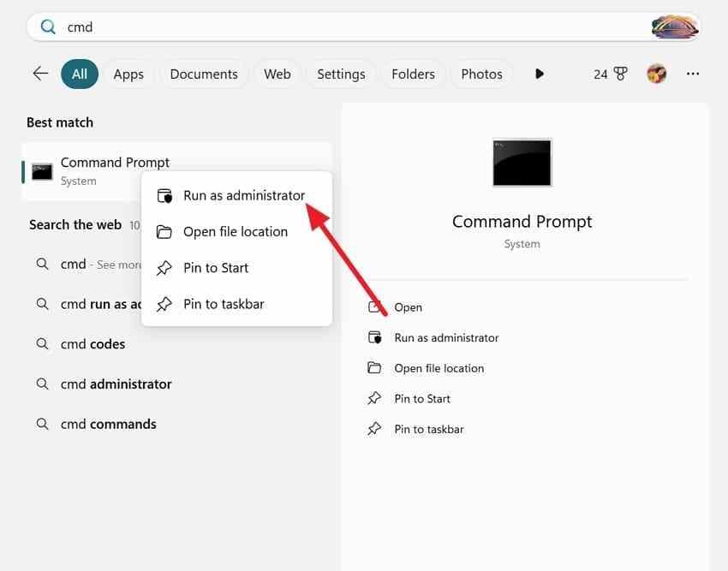Click Pin to Start in details pane
728x571 pixels.
(x=422, y=399)
